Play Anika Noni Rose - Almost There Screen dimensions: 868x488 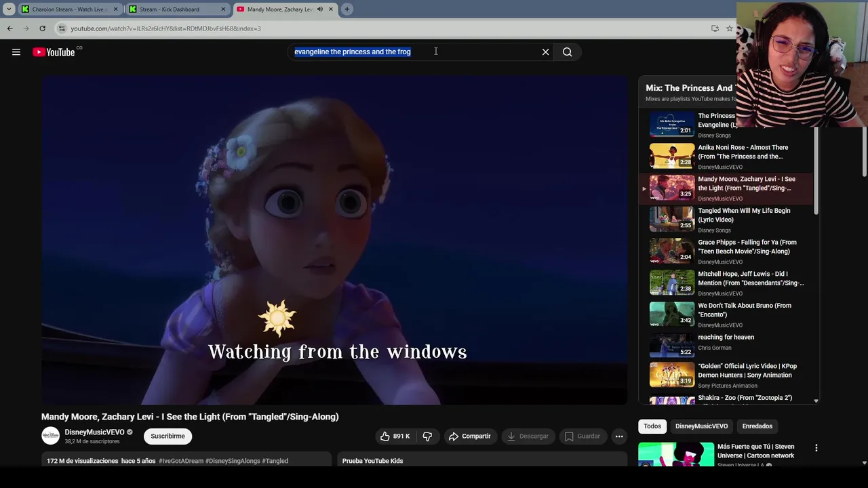pos(726,157)
